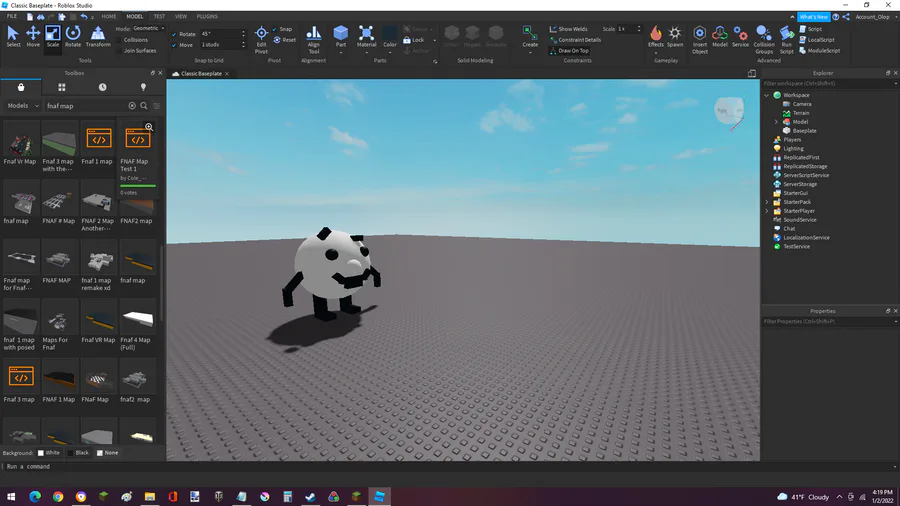The image size is (900, 506).
Task: Insert a Script from the Advanced section
Action: [x=811, y=29]
